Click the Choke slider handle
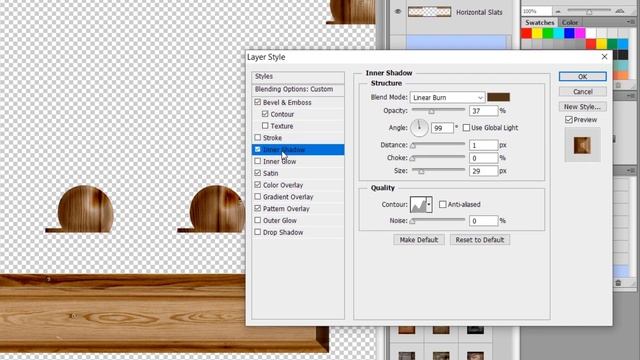Viewport: 640px width, 360px height. point(412,158)
